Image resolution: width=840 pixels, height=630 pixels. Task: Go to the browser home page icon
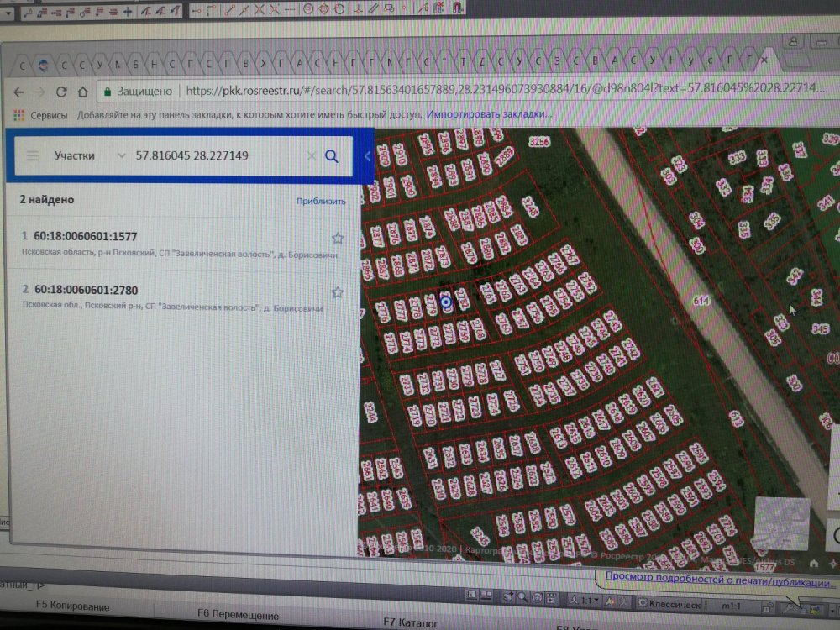tap(82, 92)
